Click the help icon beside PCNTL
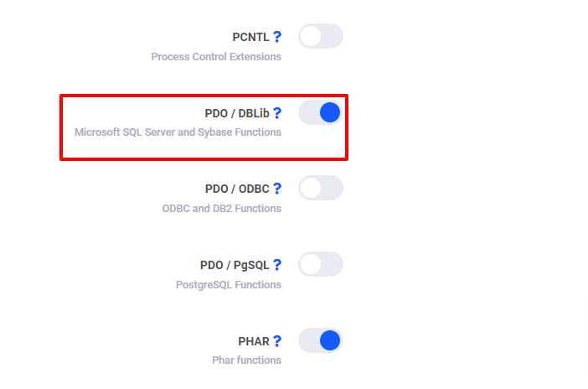The image size is (588, 389). pyautogui.click(x=277, y=37)
